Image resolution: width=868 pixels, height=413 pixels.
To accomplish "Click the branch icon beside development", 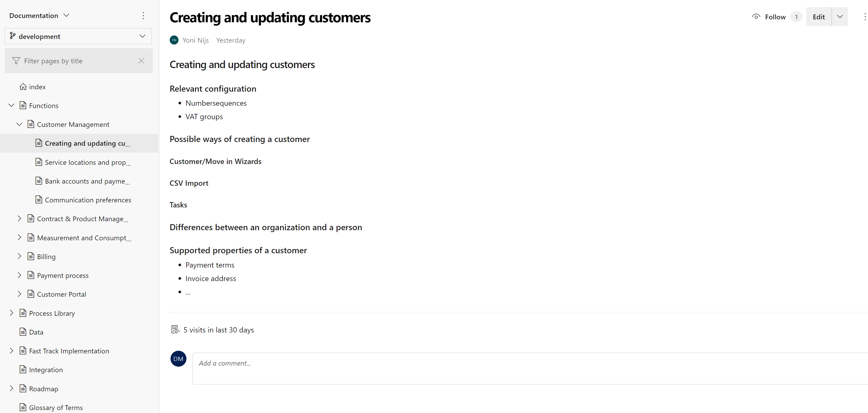I will (x=12, y=36).
